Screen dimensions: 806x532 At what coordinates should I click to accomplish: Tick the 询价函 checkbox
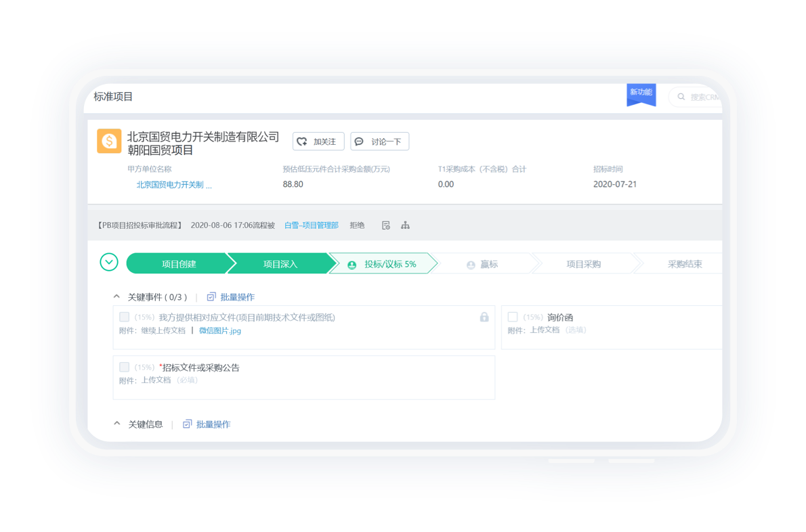513,317
